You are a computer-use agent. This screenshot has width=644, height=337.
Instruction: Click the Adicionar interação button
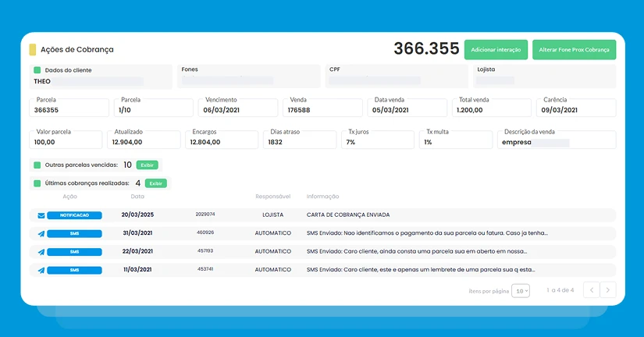point(496,50)
